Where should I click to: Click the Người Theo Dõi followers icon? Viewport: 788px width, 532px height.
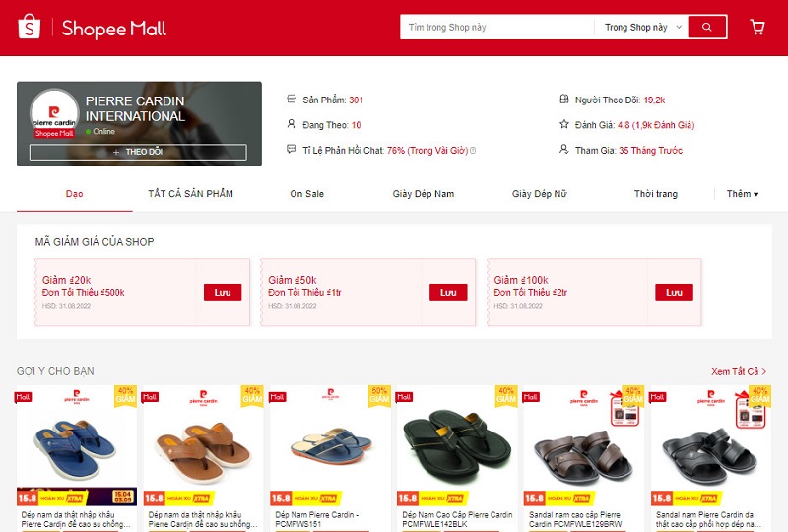pyautogui.click(x=564, y=99)
